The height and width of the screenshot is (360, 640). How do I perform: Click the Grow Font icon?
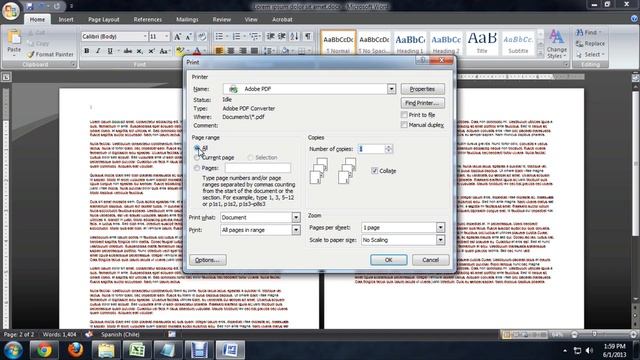[178, 37]
